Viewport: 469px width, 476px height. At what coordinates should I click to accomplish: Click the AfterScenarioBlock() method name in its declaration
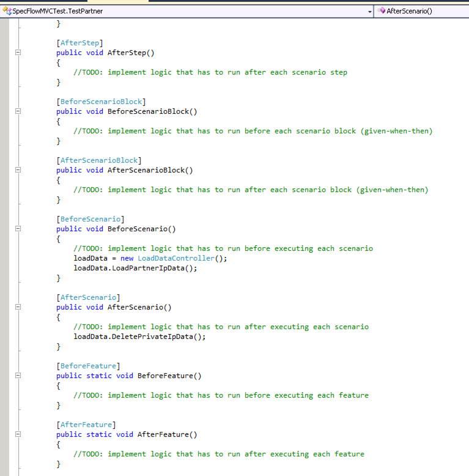pyautogui.click(x=150, y=170)
